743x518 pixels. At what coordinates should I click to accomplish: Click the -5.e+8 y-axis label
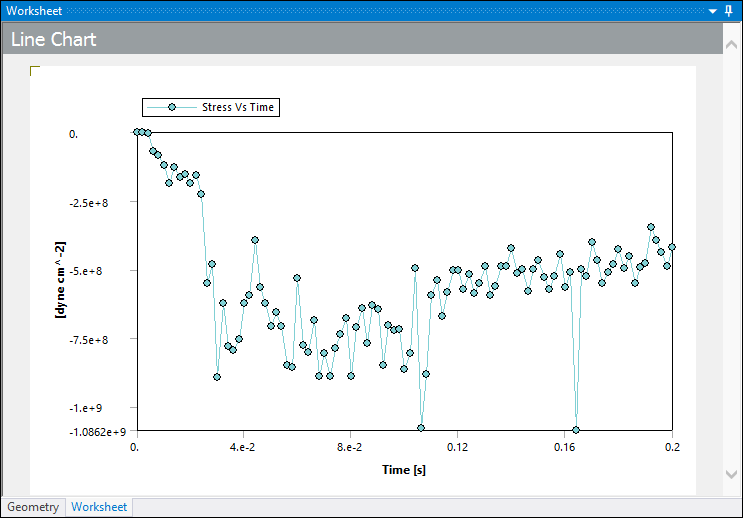(86, 271)
